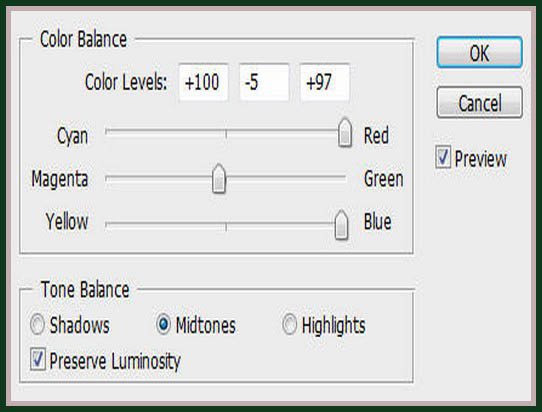Click the Cancel button
Screen dimensions: 542x412
[x=479, y=103]
